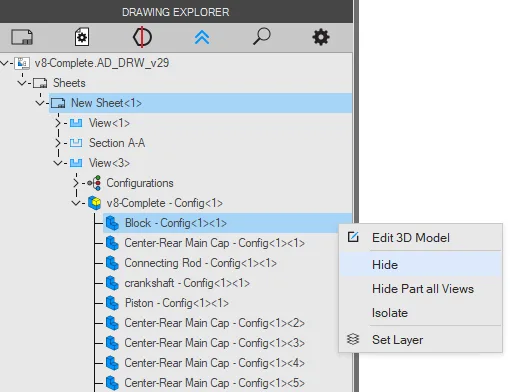Select Center-Rear Main Cap - Config<1><3> label

pyautogui.click(x=215, y=343)
